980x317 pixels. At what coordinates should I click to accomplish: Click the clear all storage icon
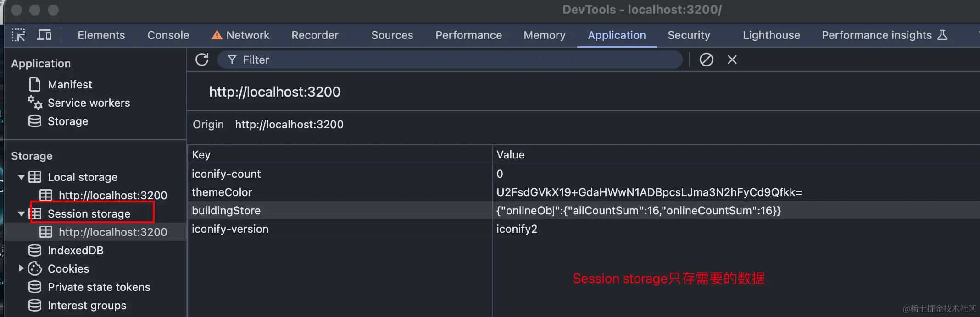click(706, 60)
